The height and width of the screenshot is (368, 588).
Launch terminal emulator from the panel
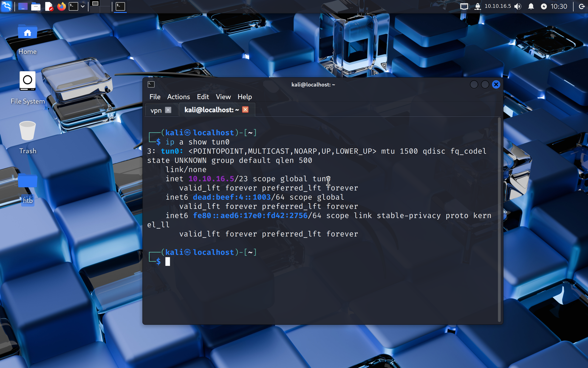(x=73, y=6)
